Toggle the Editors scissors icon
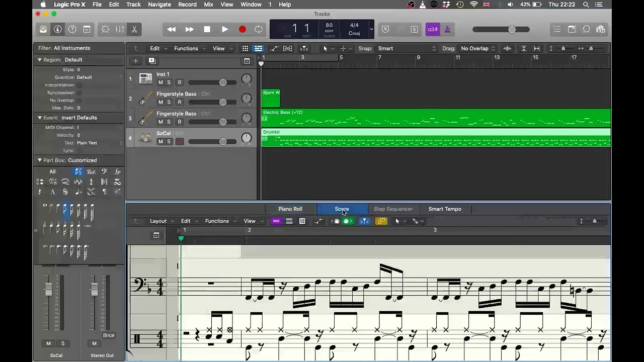The width and height of the screenshot is (644, 362). pyautogui.click(x=134, y=29)
